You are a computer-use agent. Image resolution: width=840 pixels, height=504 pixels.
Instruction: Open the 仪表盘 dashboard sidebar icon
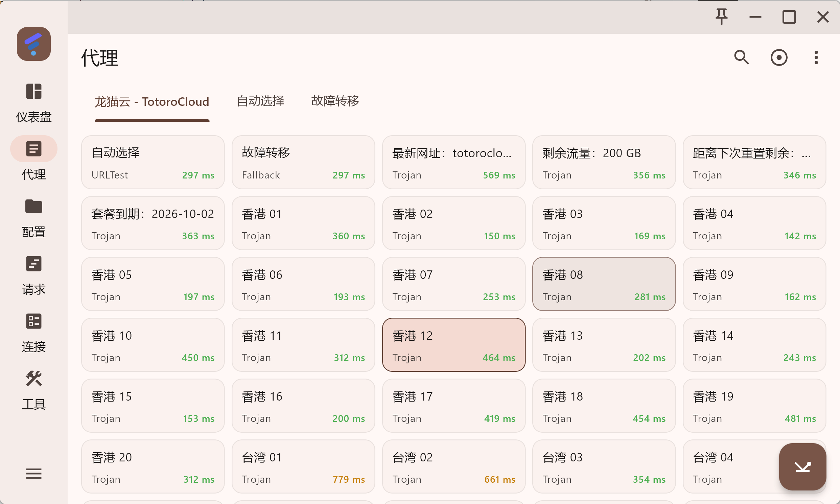pos(33,91)
